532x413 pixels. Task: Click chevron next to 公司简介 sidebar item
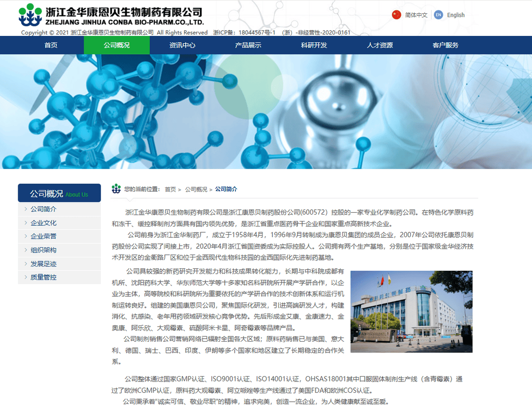coord(26,209)
